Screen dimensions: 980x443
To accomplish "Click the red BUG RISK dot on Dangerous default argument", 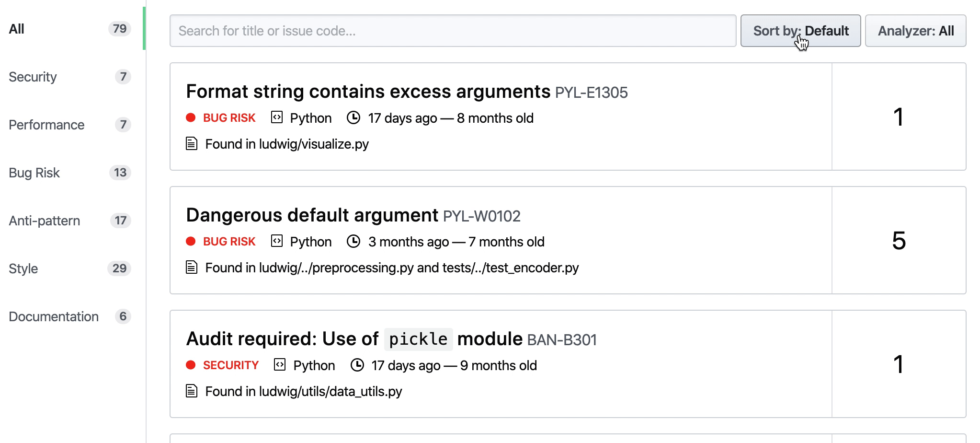I will [x=191, y=241].
